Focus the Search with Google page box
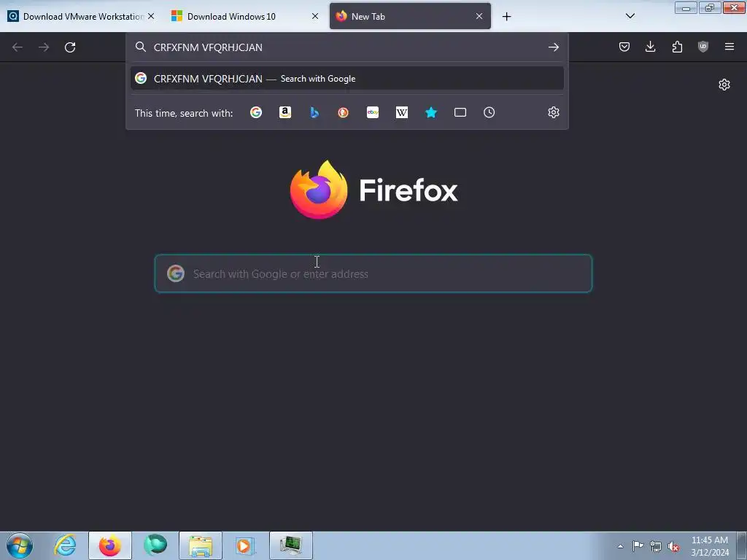The image size is (747, 560). [373, 273]
